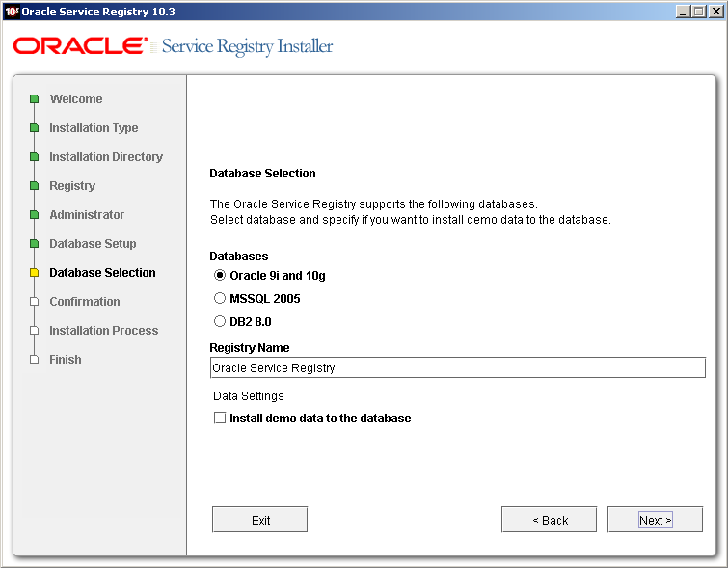Click the empty Installation Process step marker
728x568 pixels.
pos(34,330)
